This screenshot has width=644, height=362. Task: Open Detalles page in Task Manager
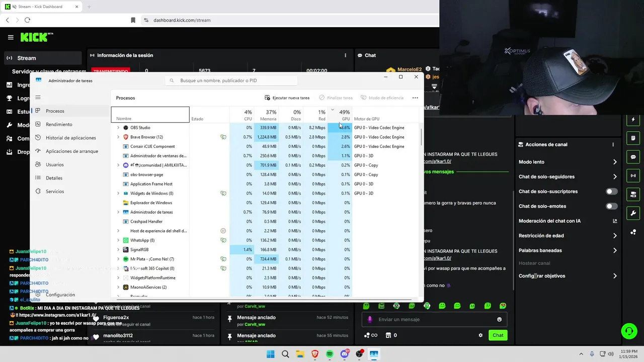tap(70, 178)
